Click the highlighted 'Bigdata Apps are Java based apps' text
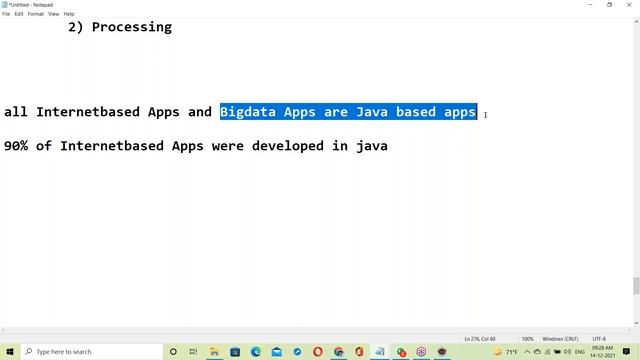The width and height of the screenshot is (640, 360). tap(349, 111)
